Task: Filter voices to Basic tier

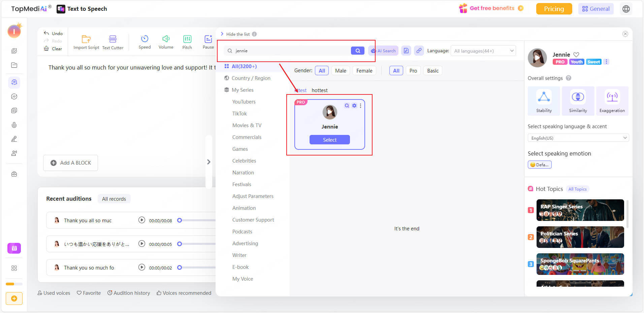Action: click(432, 70)
